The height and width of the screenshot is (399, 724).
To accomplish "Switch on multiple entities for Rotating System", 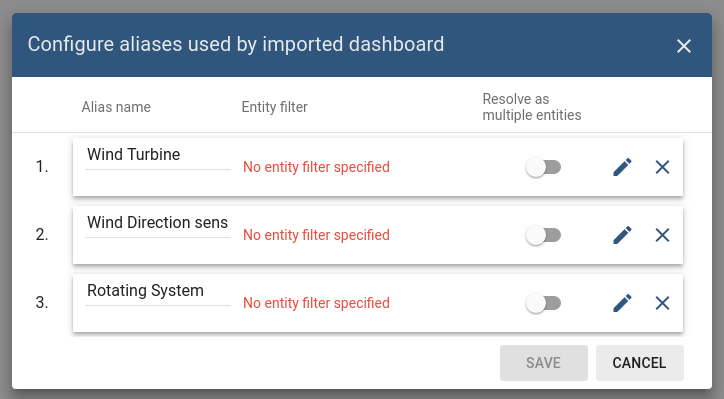I will (x=543, y=303).
